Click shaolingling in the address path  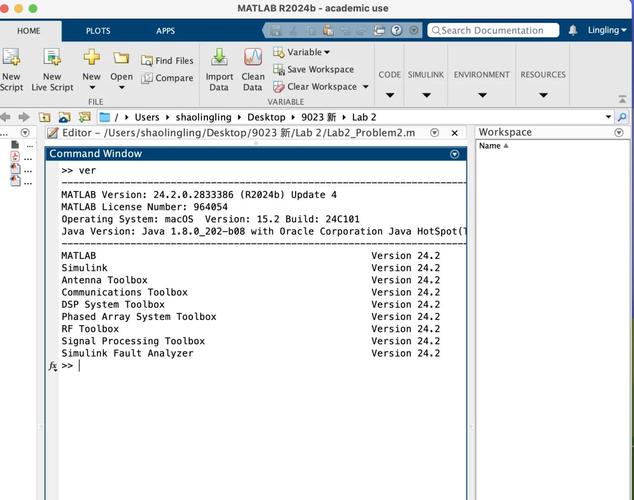[x=203, y=117]
